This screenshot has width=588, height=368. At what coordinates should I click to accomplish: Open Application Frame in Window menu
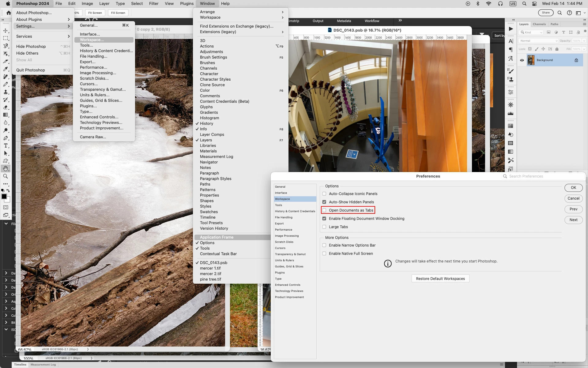[x=217, y=237]
